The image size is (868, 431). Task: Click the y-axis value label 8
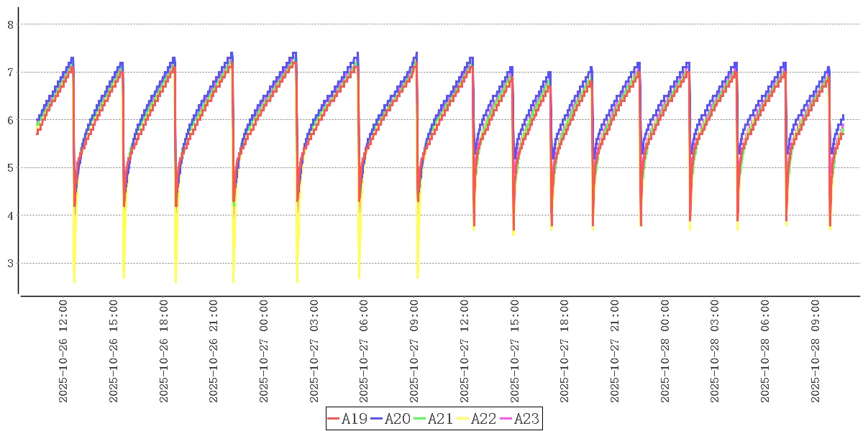[10, 24]
